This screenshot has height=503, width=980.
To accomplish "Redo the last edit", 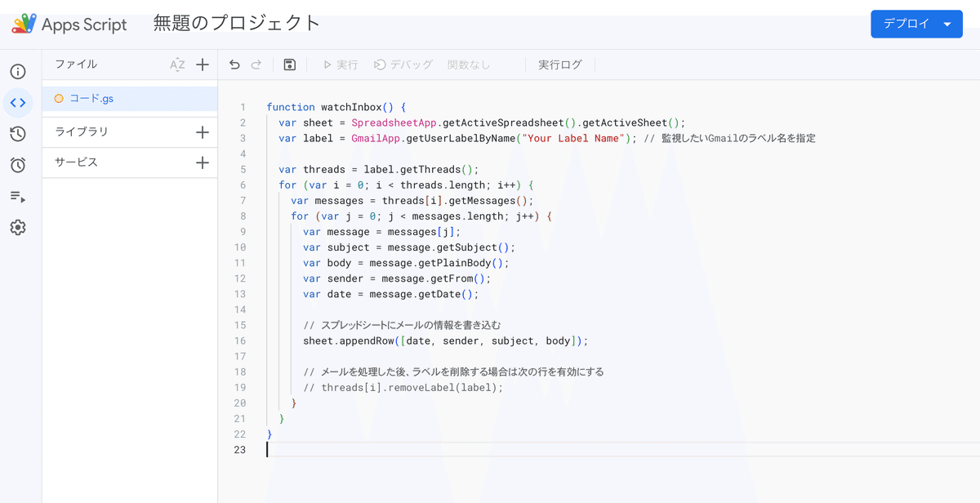I will click(x=257, y=64).
